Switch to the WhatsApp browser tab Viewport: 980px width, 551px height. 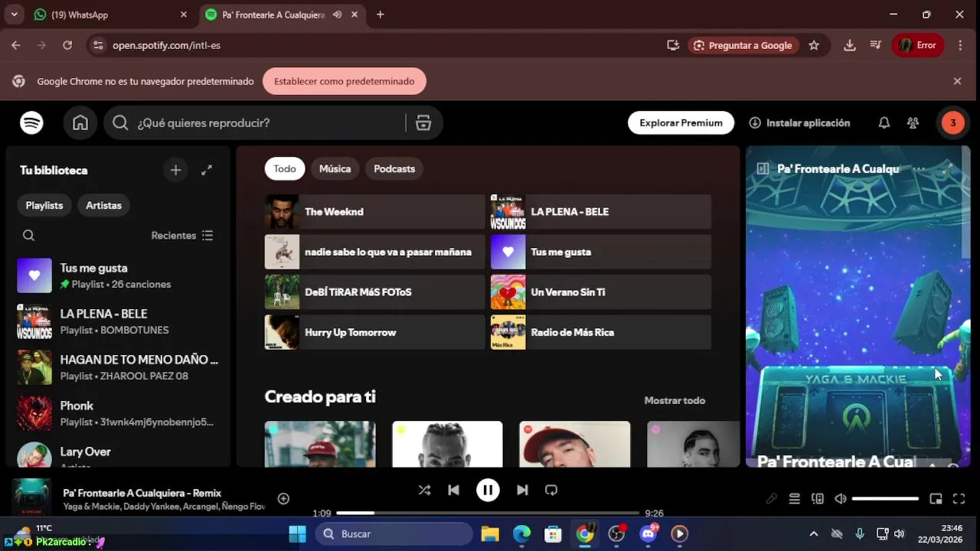coord(112,15)
